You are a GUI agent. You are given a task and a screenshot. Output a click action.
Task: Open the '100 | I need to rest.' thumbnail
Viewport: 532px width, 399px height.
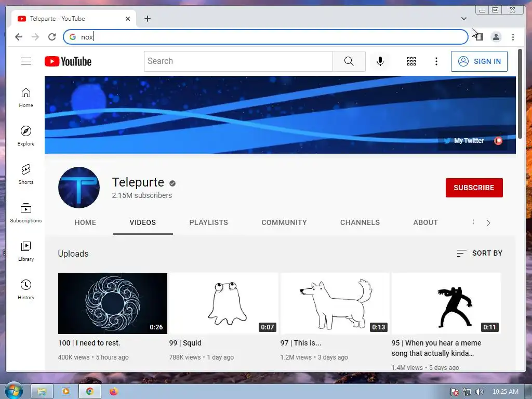(113, 303)
